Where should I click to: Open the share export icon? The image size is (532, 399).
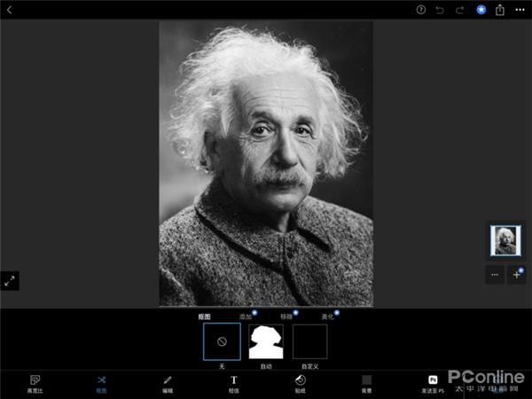[x=500, y=10]
